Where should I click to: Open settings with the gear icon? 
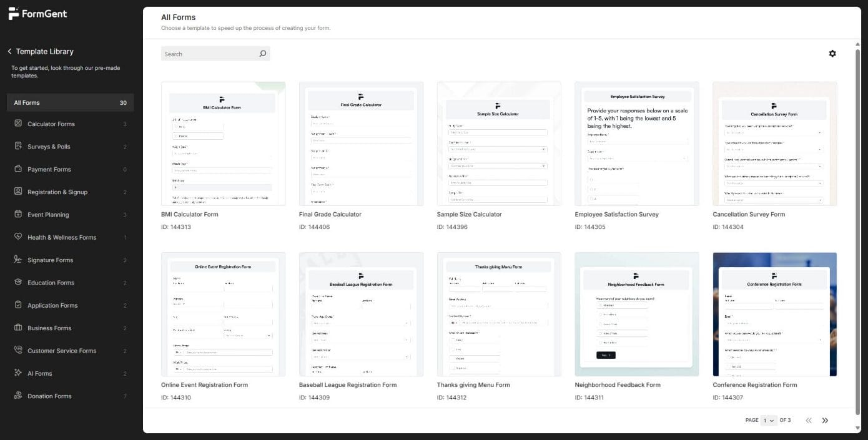pos(832,54)
